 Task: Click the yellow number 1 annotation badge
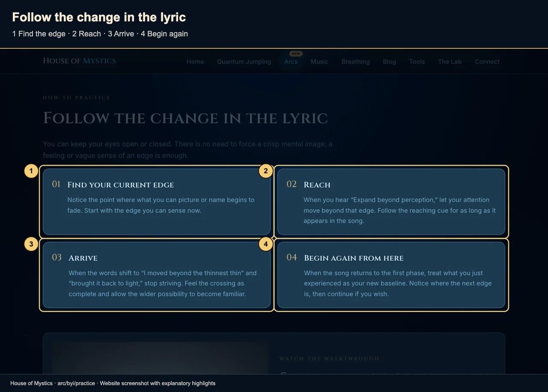[x=31, y=171]
